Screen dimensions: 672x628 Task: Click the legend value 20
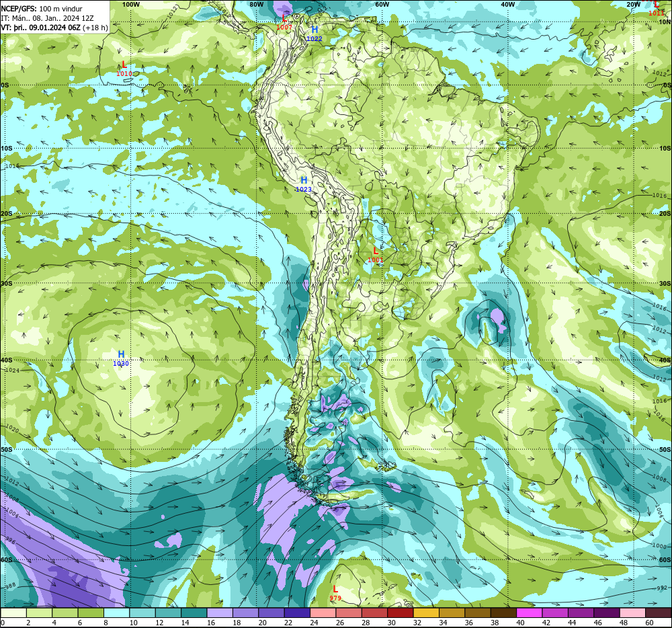point(263,623)
